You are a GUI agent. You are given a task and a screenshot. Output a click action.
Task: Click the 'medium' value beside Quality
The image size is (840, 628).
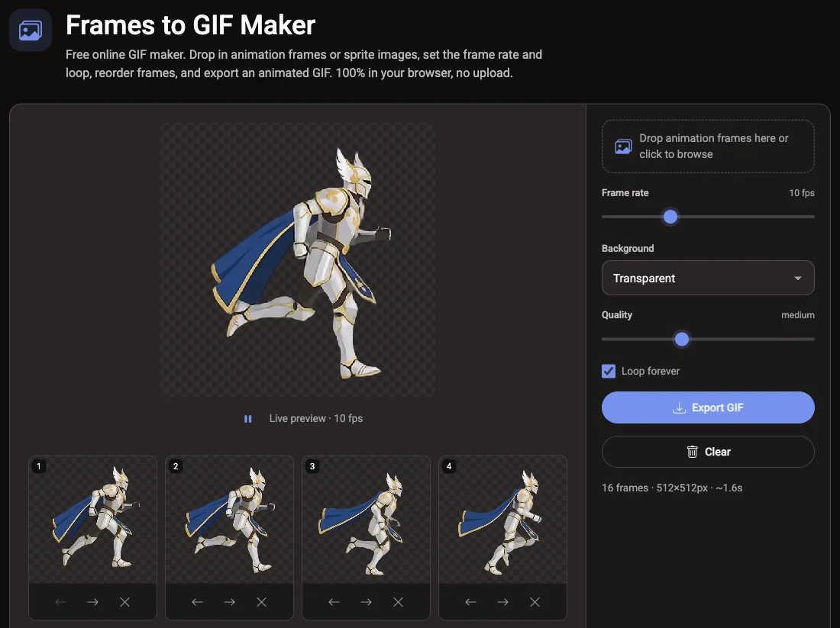(798, 315)
